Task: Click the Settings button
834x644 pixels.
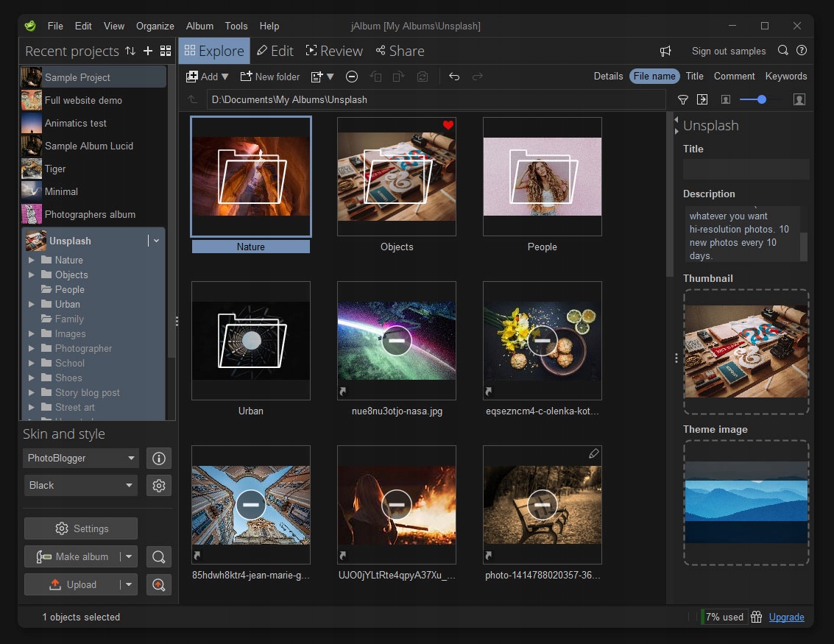Action: (x=81, y=528)
